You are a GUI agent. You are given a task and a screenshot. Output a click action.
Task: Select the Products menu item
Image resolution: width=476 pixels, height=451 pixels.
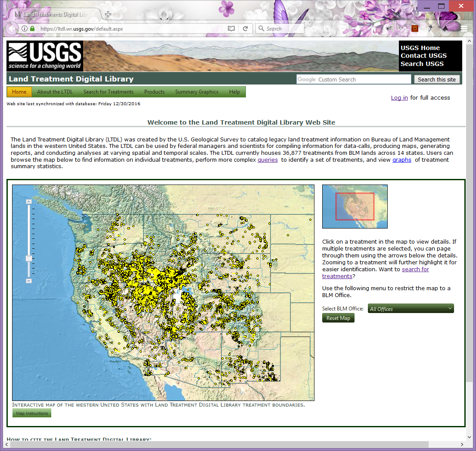point(154,92)
